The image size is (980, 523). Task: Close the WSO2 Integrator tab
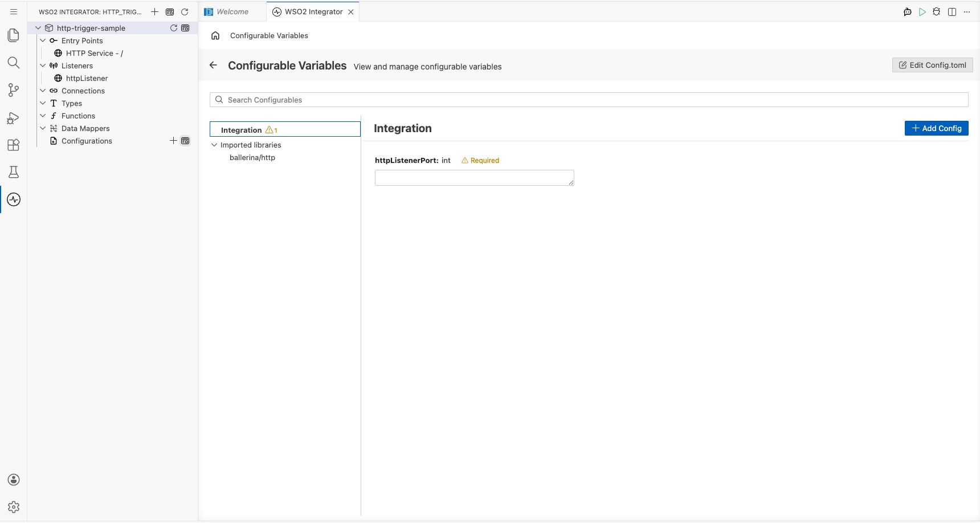351,11
